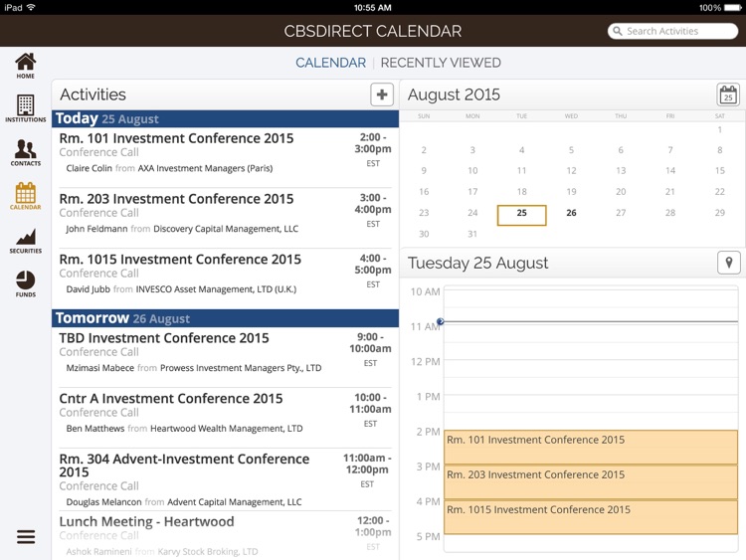746x560 pixels.
Task: Select August 25 in month grid
Action: click(x=521, y=215)
